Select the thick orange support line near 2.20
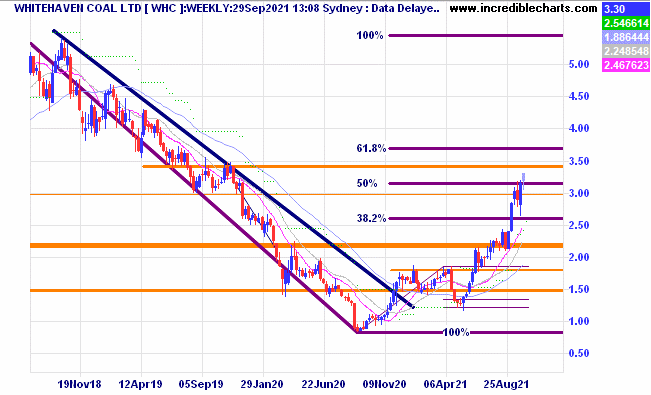This screenshot has width=651, height=395. coord(296,245)
